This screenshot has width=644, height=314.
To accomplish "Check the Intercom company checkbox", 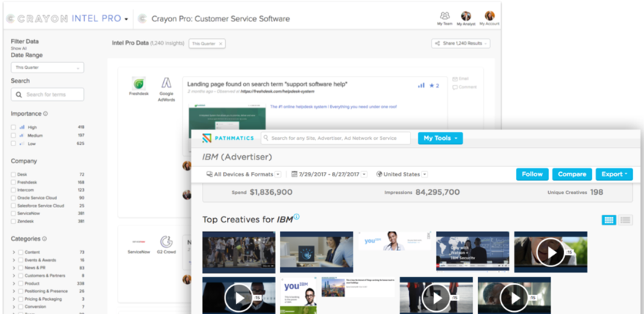I will [14, 190].
